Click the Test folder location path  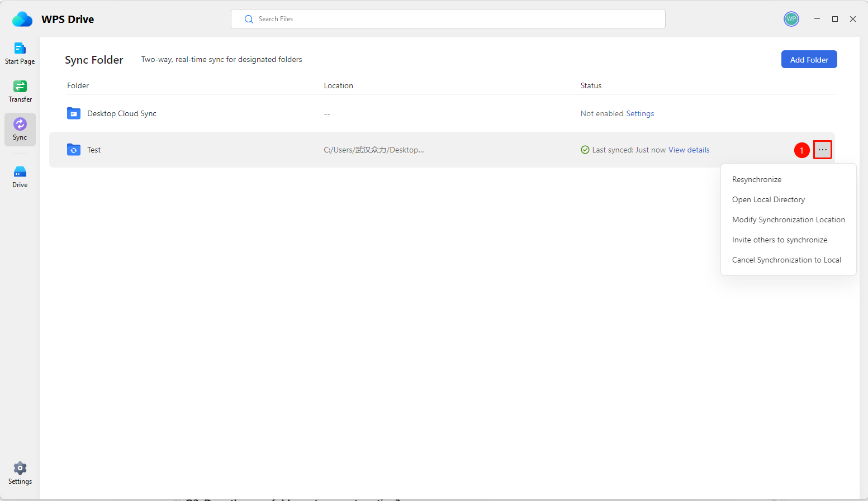click(374, 150)
